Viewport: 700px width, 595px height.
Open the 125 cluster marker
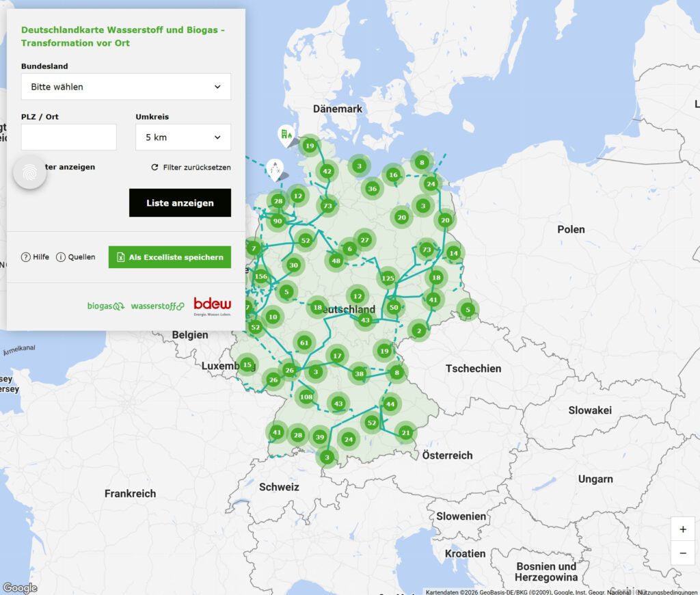388,278
